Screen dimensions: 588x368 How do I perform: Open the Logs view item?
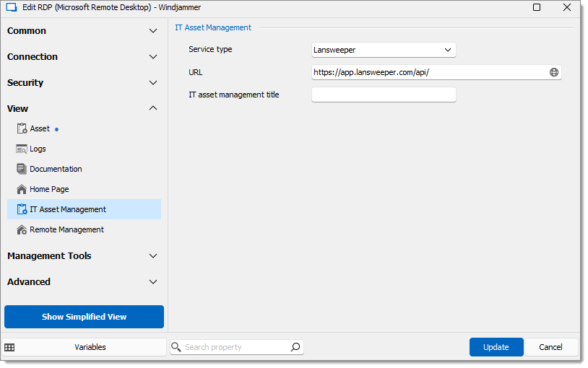[85, 149]
